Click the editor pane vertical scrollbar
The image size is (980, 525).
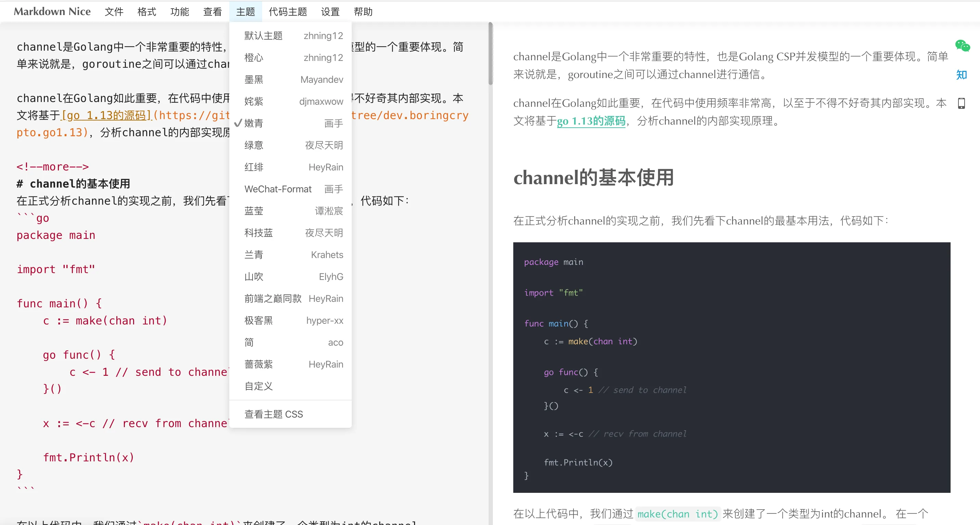pyautogui.click(x=490, y=54)
